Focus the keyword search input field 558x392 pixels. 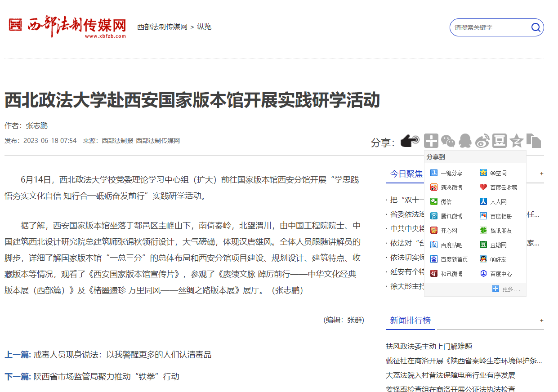(x=489, y=27)
